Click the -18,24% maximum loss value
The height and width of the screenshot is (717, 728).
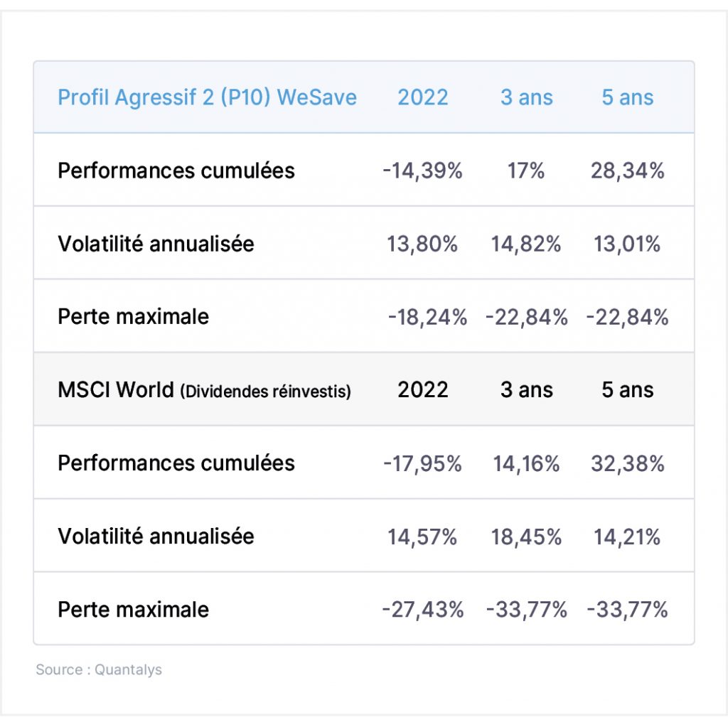point(427,318)
